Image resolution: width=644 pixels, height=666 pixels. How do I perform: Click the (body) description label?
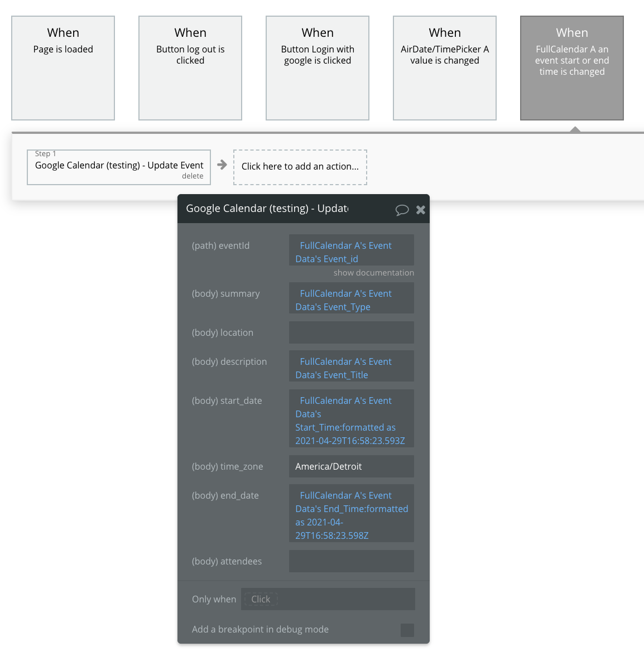(229, 361)
